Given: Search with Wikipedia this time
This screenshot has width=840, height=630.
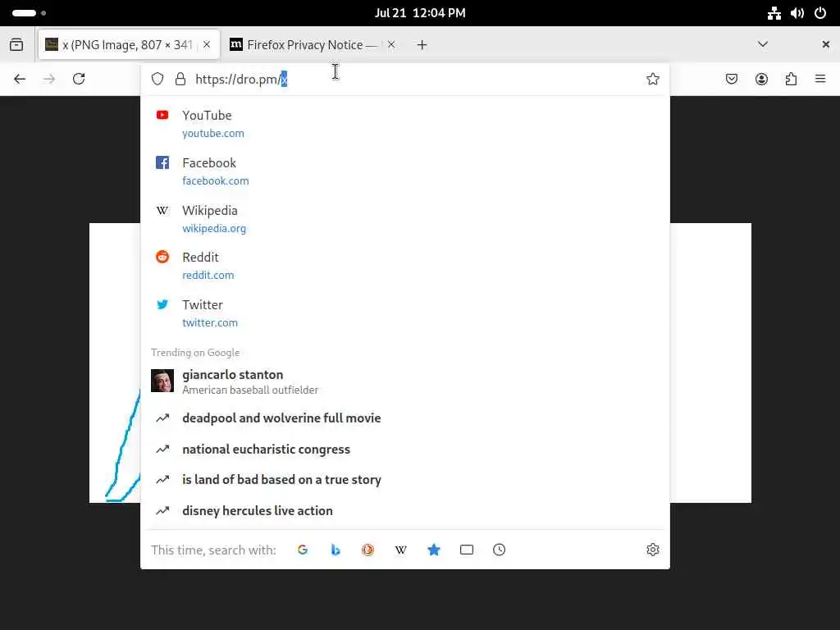Looking at the screenshot, I should 400,550.
